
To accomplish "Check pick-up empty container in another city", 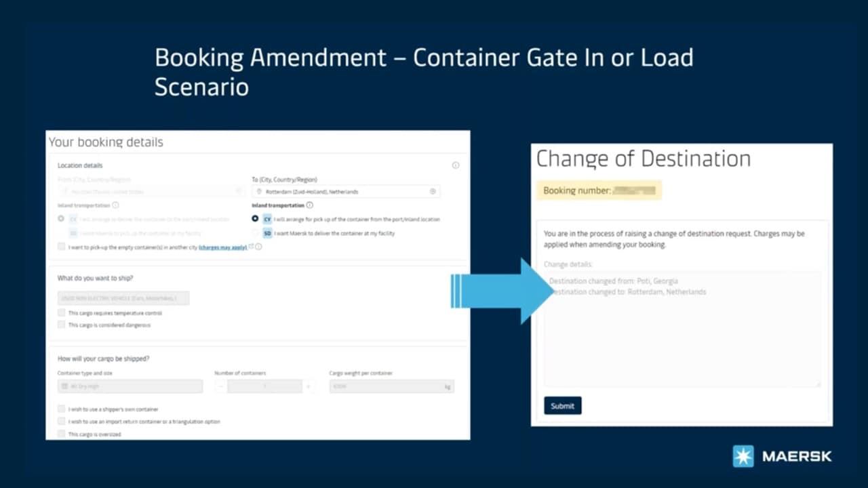I will pos(62,247).
